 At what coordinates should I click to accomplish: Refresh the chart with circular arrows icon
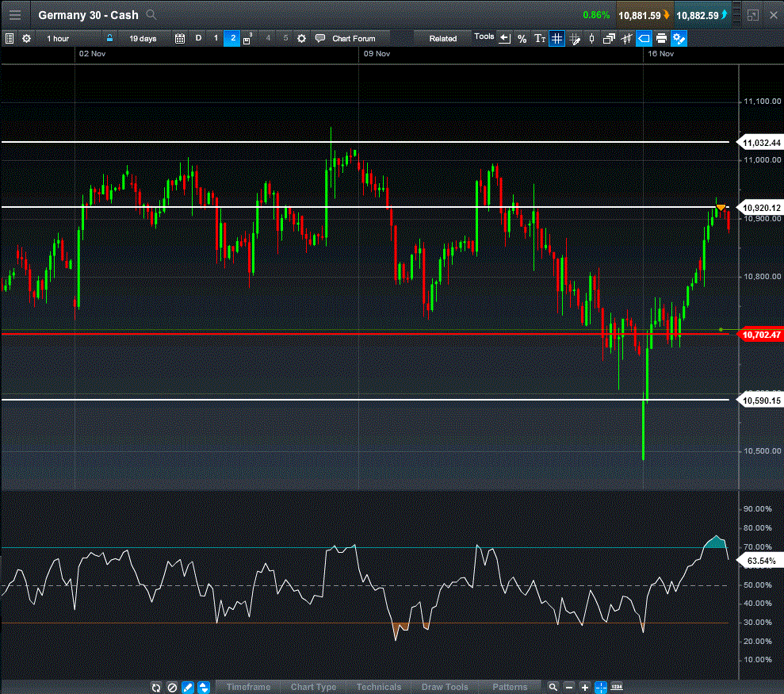[x=156, y=688]
